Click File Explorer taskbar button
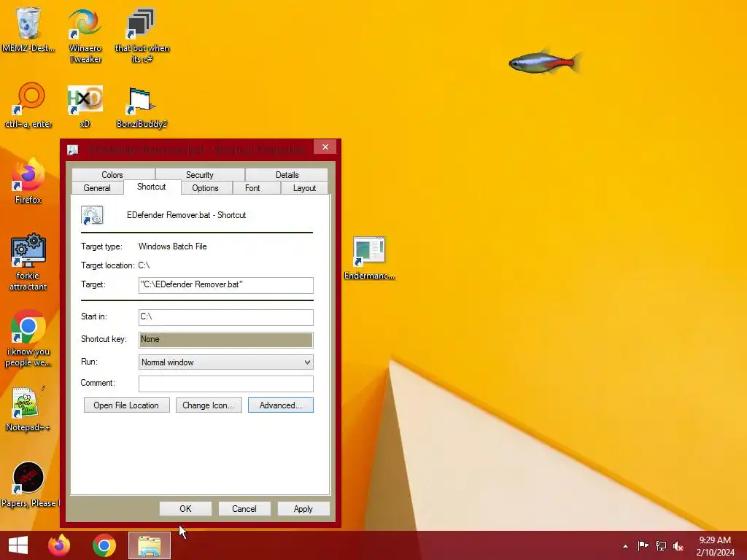Viewport: 747px width, 560px height. pyautogui.click(x=150, y=545)
